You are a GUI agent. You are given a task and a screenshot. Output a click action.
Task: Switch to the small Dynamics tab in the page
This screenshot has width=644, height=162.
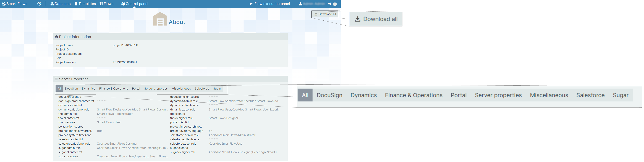[x=88, y=89]
